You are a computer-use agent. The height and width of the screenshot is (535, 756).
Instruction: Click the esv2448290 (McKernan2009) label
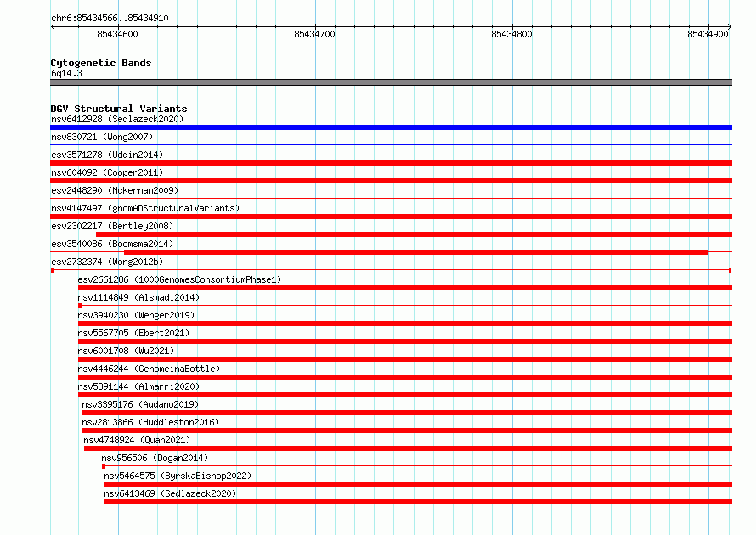click(x=115, y=190)
